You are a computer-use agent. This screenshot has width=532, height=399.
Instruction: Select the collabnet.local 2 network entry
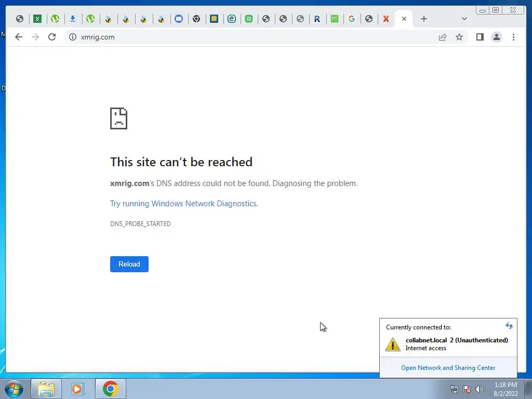point(448,344)
